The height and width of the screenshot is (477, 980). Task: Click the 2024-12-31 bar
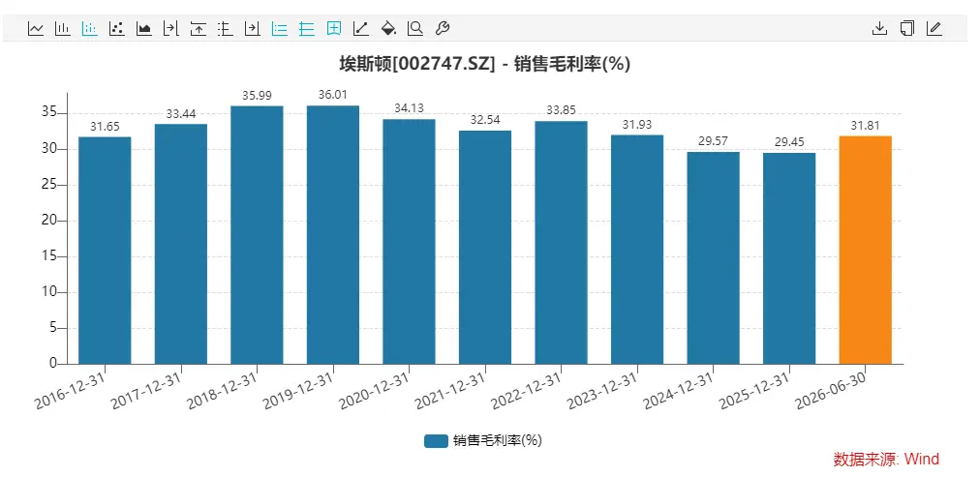click(x=713, y=258)
